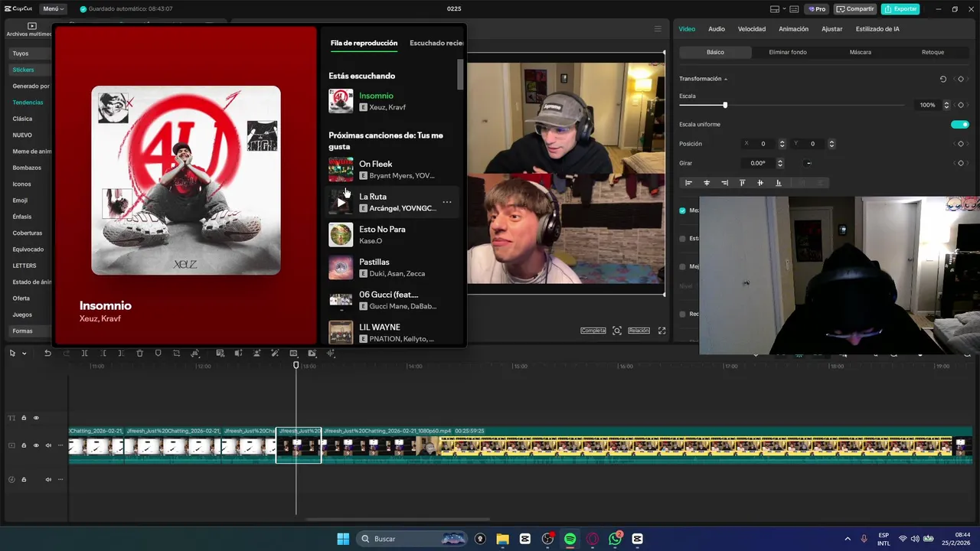Click the reset Transformación circular arrow
980x551 pixels.
pos(942,79)
